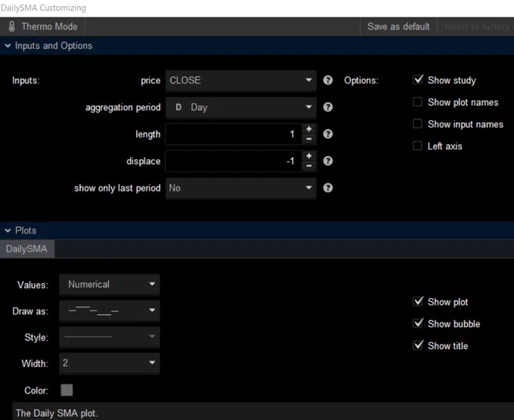
Task: Collapse the Plots section
Action: point(8,230)
